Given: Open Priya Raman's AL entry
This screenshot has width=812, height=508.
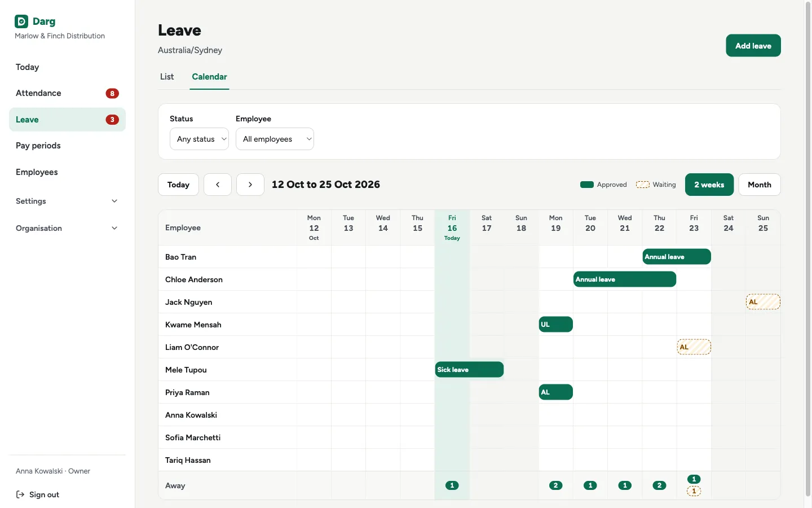Looking at the screenshot, I should [x=556, y=392].
